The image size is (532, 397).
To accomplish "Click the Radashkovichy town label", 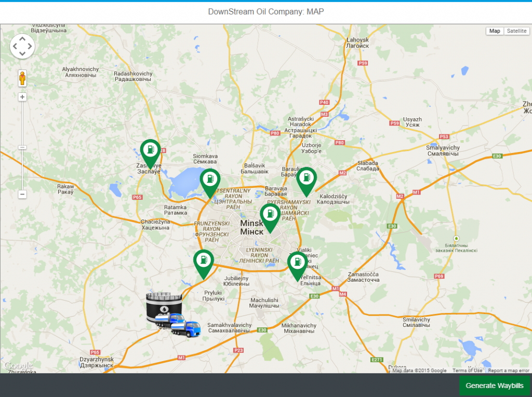I will click(x=133, y=76).
